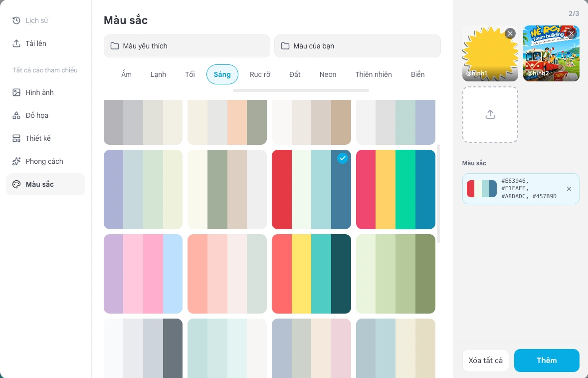The width and height of the screenshot is (588, 378).
Task: Pick the pink-yellow-green-blue vivid palette
Action: [395, 190]
